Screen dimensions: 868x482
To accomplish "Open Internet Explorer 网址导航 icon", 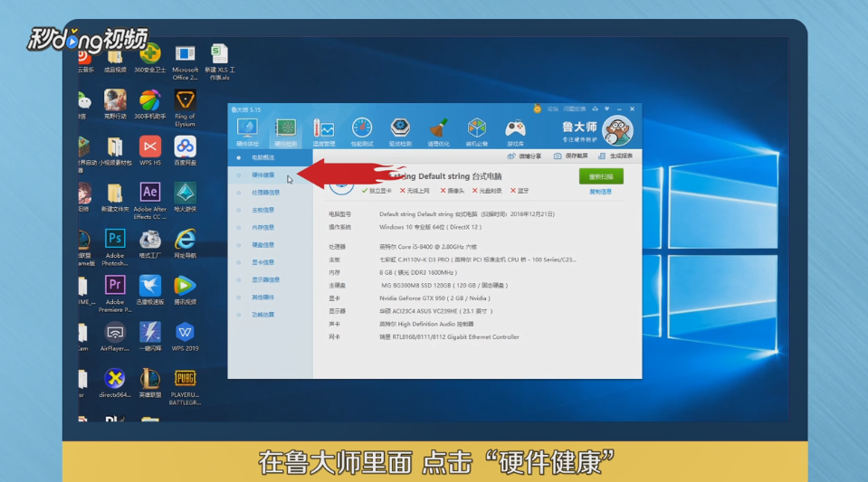I will click(185, 244).
